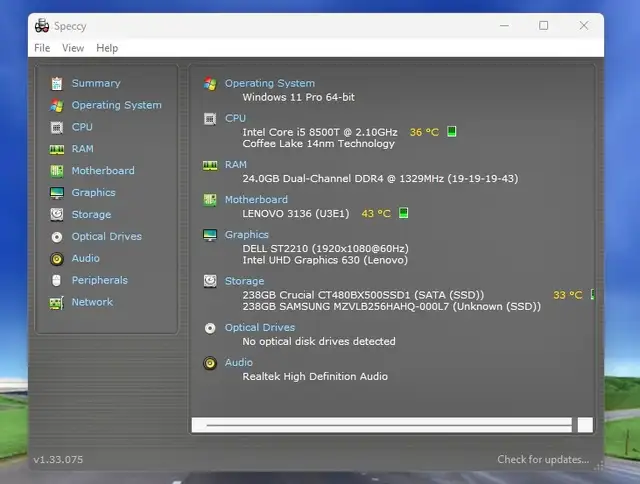Select Operating System in the sidebar
This screenshot has width=640, height=484.
(116, 105)
